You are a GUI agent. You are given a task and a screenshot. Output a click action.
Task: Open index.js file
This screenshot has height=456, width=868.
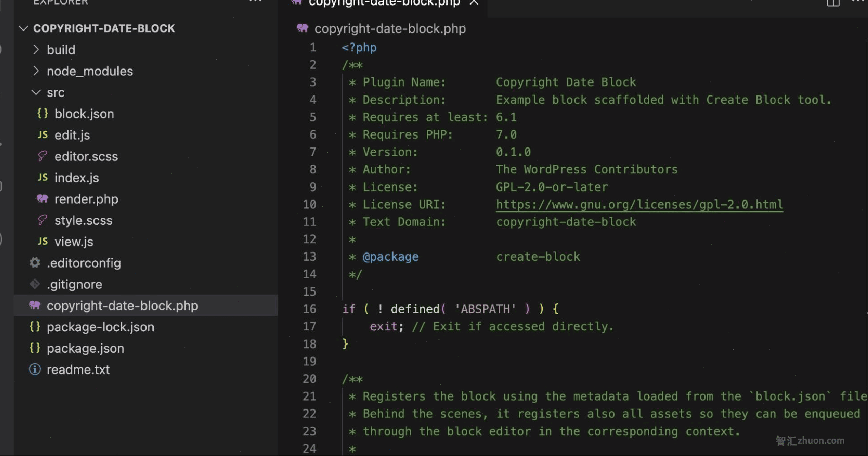point(76,177)
